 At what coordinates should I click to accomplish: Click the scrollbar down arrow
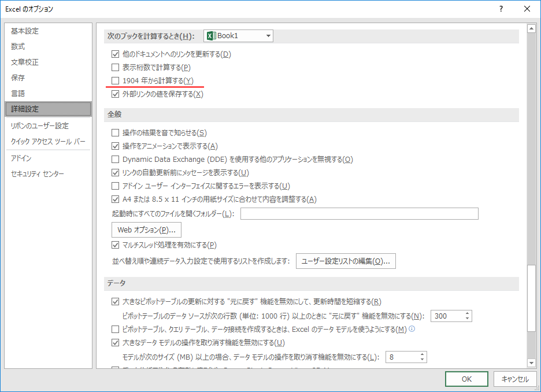(531, 363)
